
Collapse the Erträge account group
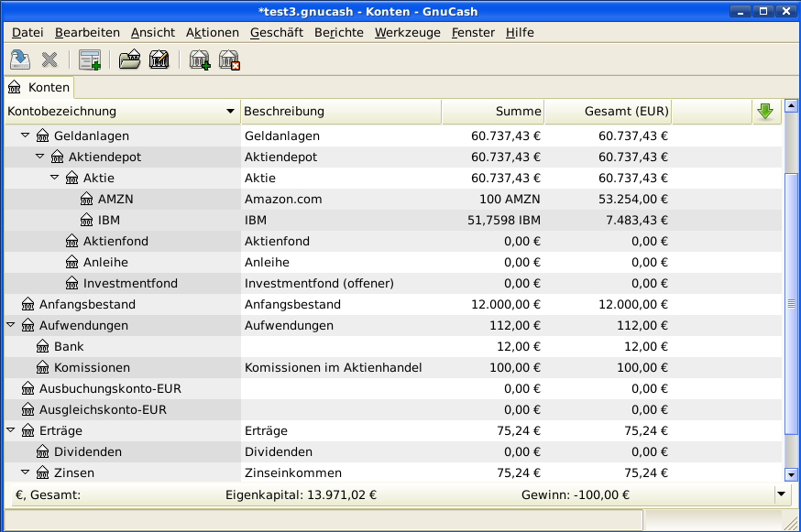point(11,430)
